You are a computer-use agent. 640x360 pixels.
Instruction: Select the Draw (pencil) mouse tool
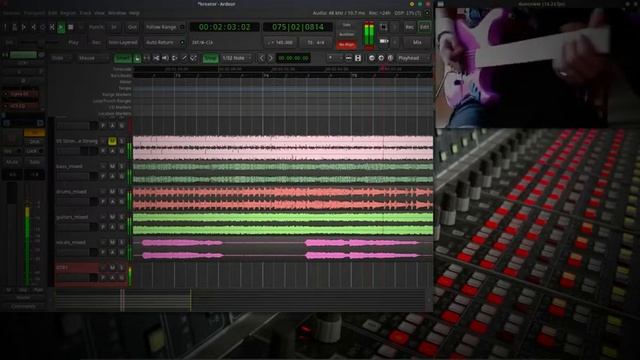click(x=184, y=58)
